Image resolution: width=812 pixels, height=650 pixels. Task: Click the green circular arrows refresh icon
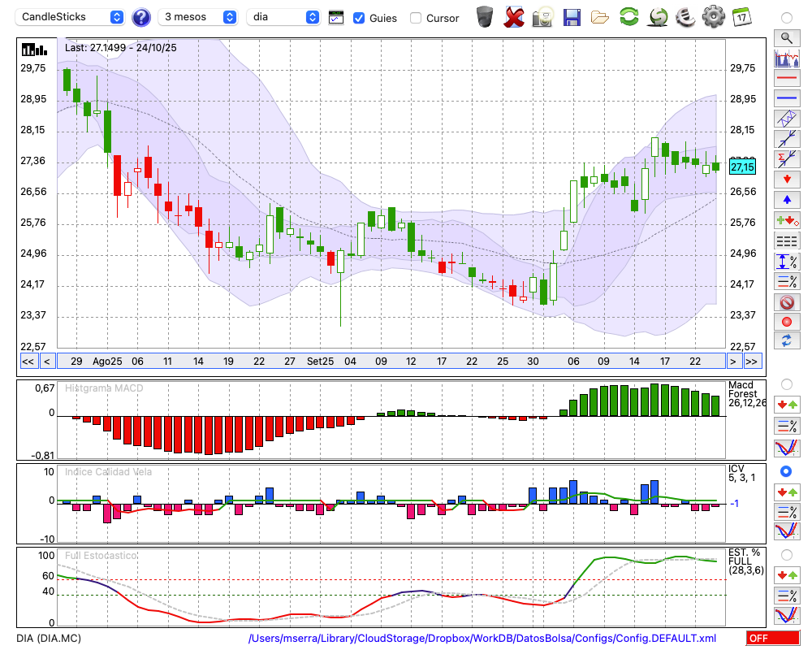pyautogui.click(x=628, y=17)
